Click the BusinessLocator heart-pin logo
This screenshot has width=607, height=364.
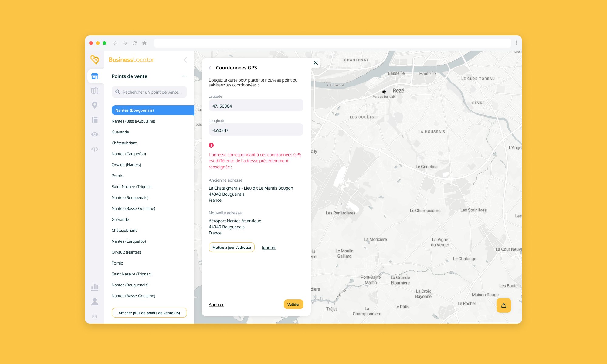(x=95, y=59)
